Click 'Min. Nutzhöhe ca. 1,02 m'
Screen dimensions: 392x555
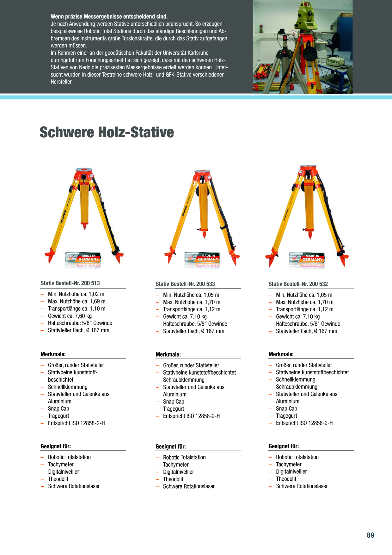[76, 294]
